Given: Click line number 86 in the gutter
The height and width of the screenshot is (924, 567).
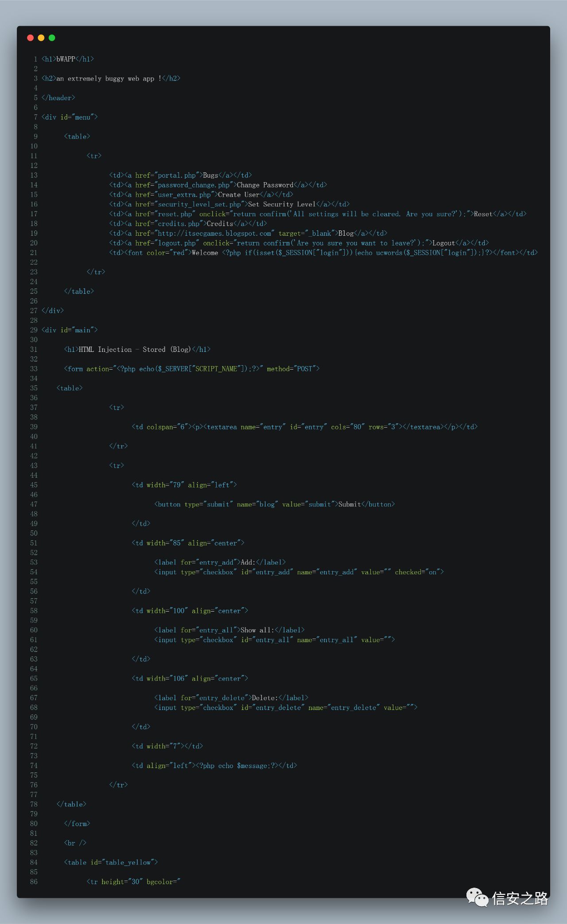Looking at the screenshot, I should point(34,882).
